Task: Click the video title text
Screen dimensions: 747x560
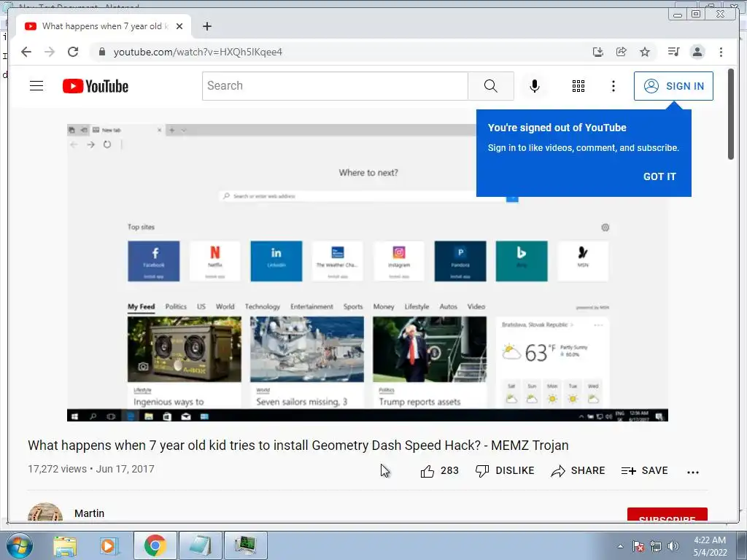Action: pos(298,446)
